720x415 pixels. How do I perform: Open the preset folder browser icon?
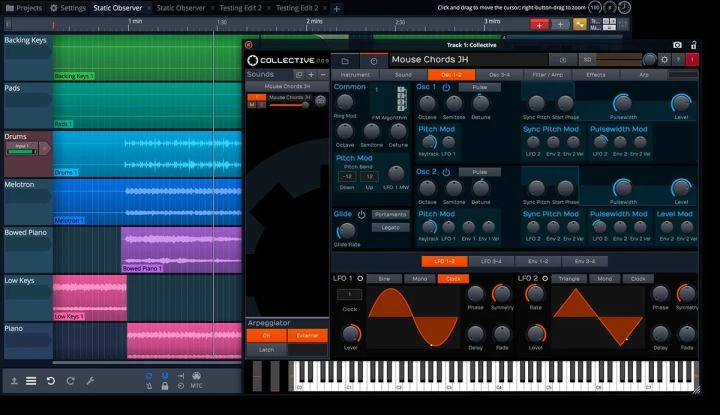(345, 61)
